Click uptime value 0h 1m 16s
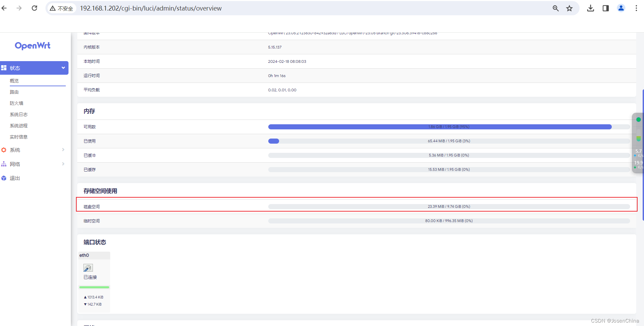 pyautogui.click(x=277, y=76)
